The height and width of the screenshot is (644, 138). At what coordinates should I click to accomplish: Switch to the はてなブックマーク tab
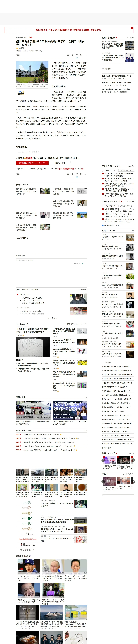tap(126, 206)
